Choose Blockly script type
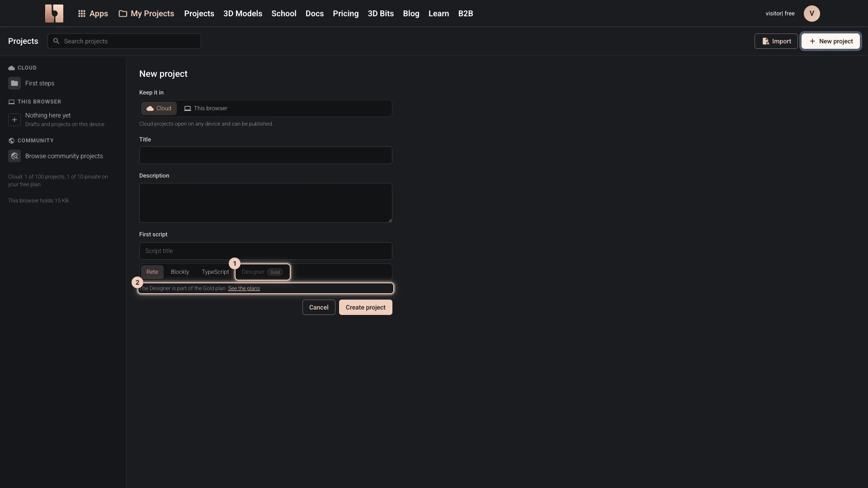868x488 pixels. point(180,272)
